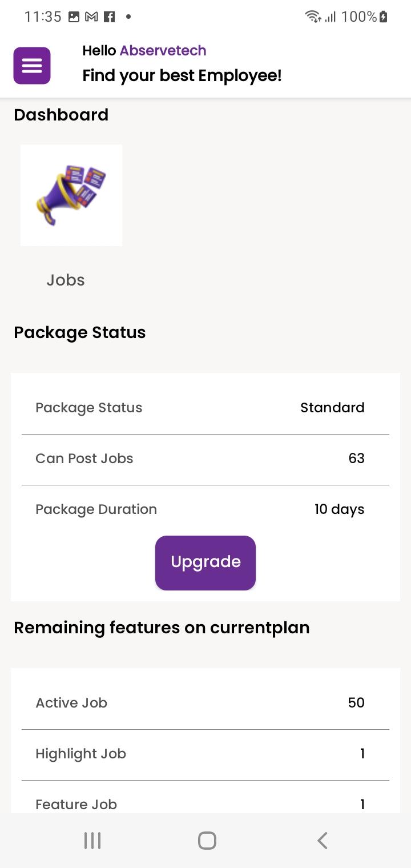Tap the Abservetech username
The image size is (411, 868).
163,50
